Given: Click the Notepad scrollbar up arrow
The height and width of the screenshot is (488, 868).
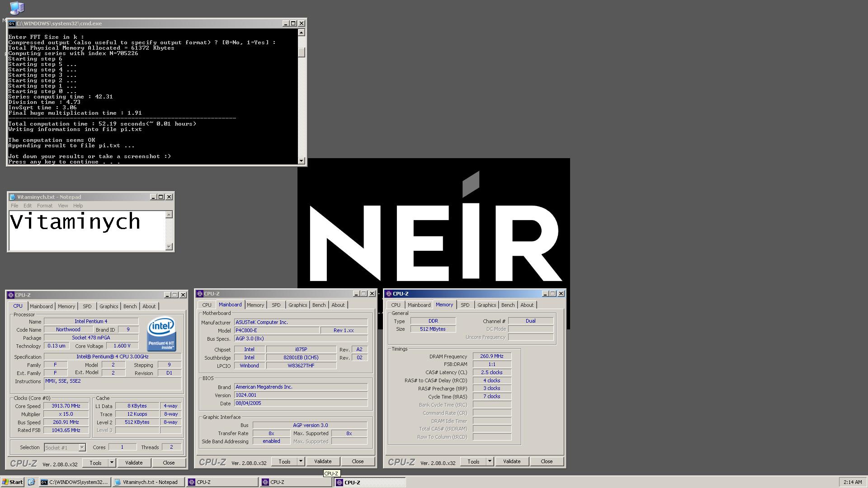Looking at the screenshot, I should (x=169, y=215).
